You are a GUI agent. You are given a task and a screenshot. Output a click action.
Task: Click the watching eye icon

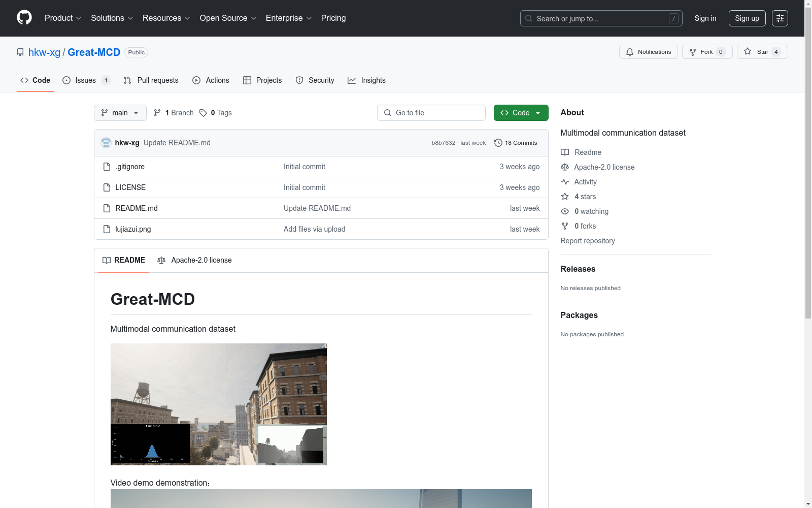point(565,211)
